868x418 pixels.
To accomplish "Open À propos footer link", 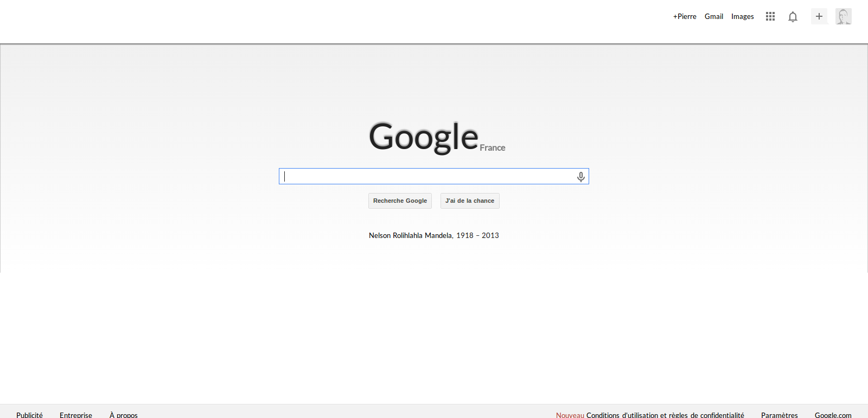I will point(124,415).
